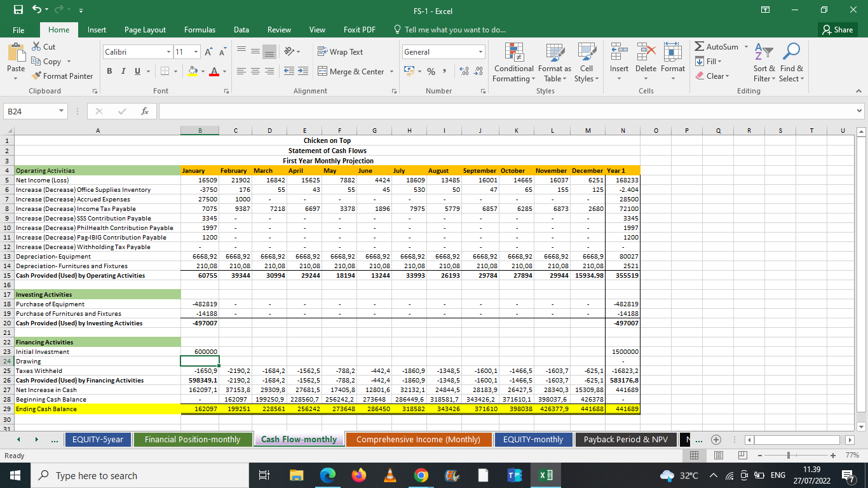Image resolution: width=868 pixels, height=488 pixels.
Task: Open the File tab
Action: [x=18, y=30]
